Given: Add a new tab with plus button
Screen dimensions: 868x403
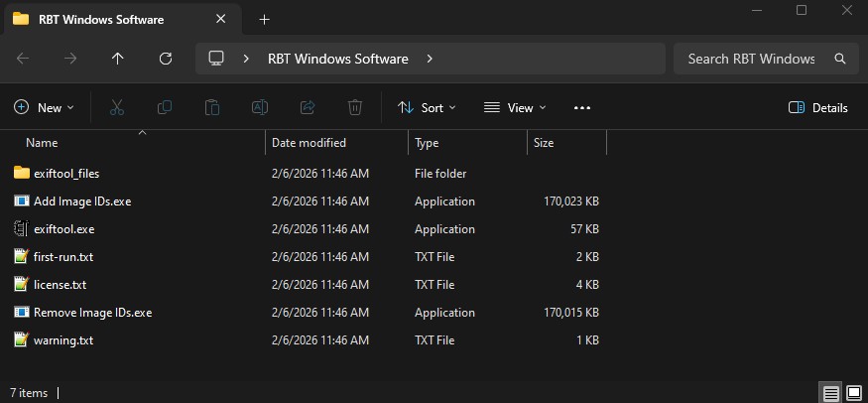Looking at the screenshot, I should coord(265,20).
